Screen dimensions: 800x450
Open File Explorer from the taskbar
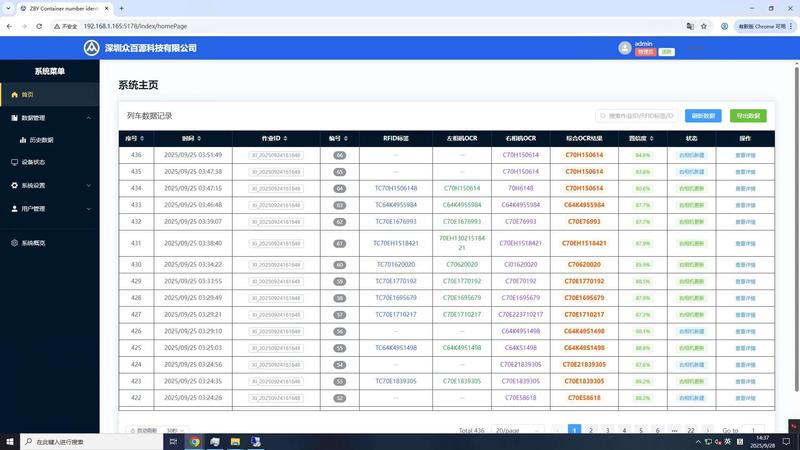[235, 441]
